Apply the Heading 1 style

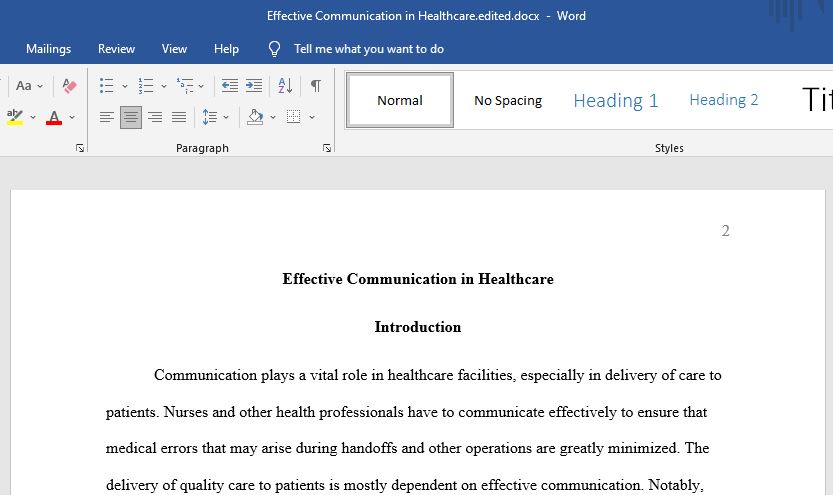[616, 100]
